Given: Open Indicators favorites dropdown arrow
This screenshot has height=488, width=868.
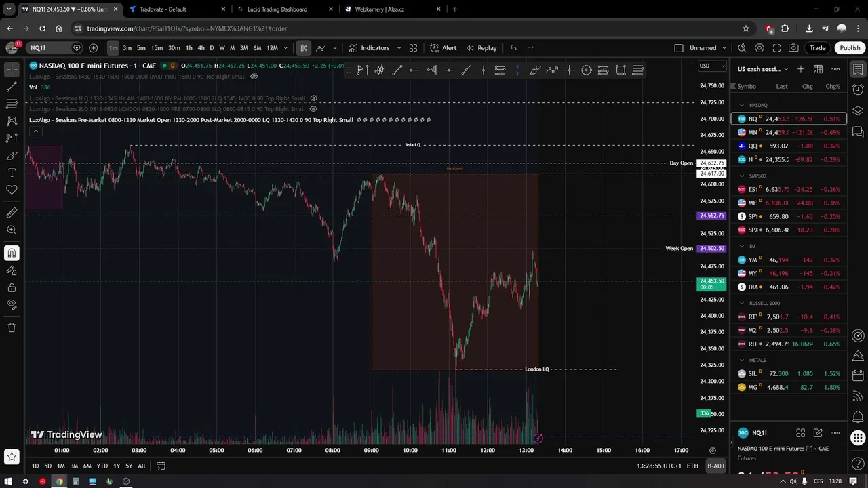Looking at the screenshot, I should pos(399,48).
